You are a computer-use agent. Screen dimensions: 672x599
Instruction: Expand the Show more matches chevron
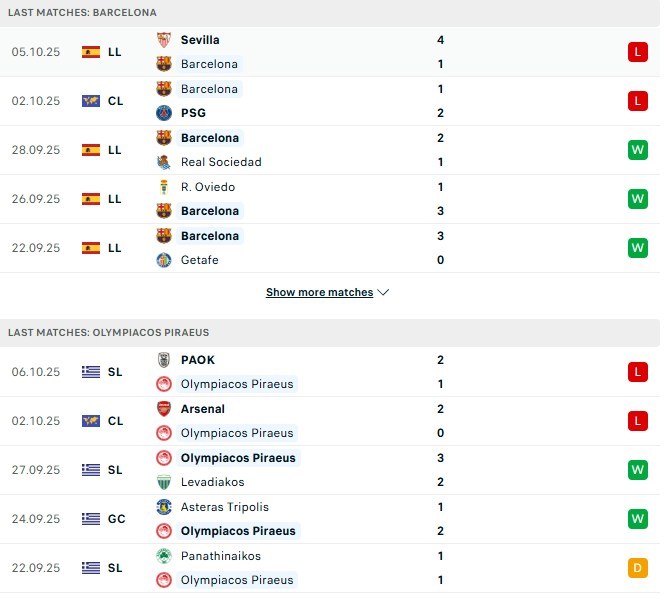[x=384, y=293]
